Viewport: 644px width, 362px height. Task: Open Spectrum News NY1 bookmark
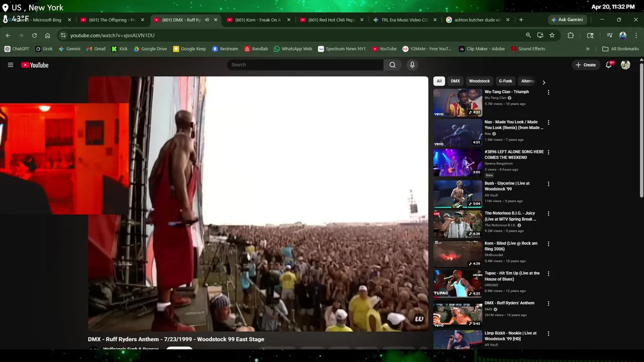[x=342, y=49]
